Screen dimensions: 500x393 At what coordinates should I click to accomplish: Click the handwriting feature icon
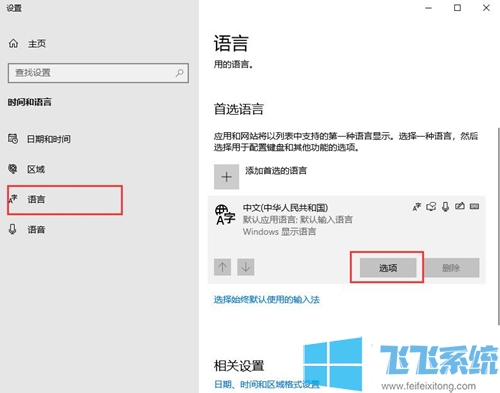pos(460,206)
